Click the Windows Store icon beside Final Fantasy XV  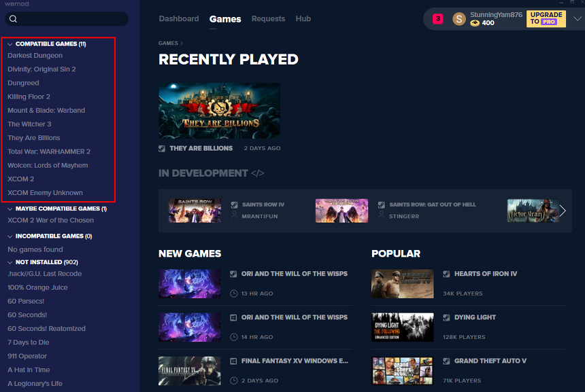pyautogui.click(x=233, y=361)
